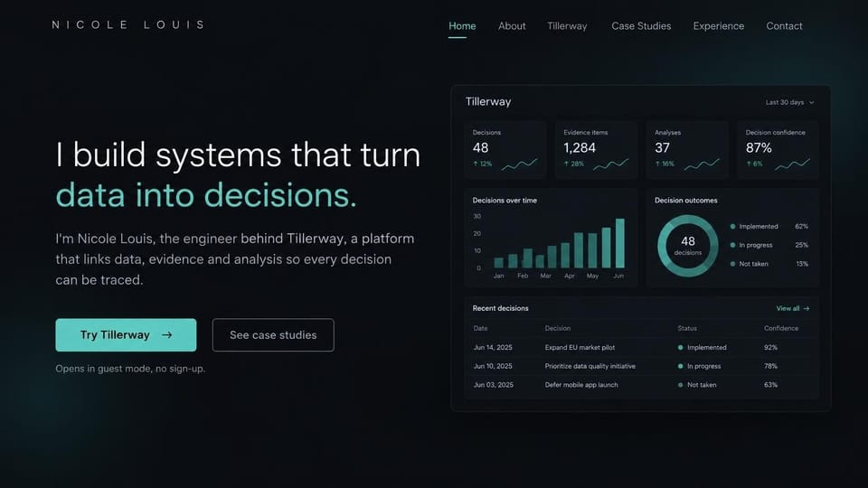
Task: Click the sparkline in the Decisions card
Action: click(519, 164)
